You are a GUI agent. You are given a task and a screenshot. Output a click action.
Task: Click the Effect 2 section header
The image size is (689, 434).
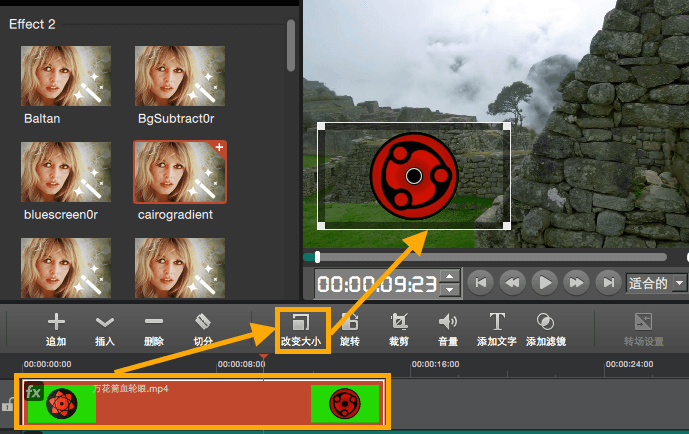point(32,24)
